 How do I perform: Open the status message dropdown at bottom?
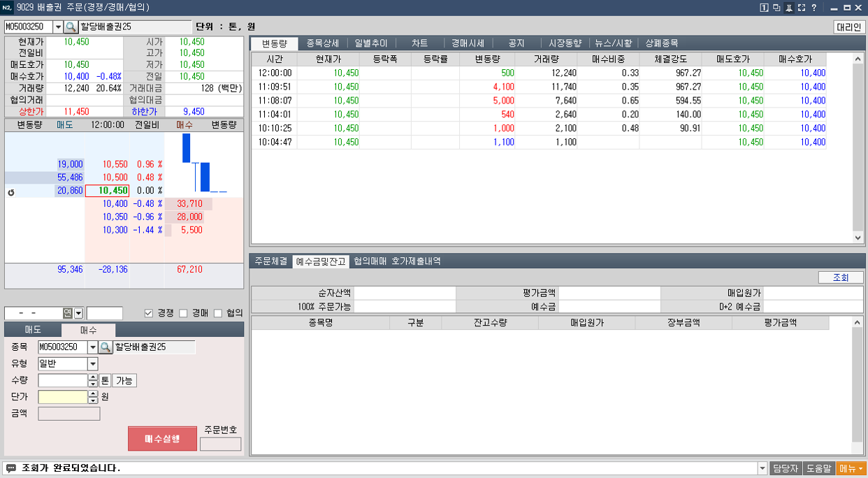(762, 468)
